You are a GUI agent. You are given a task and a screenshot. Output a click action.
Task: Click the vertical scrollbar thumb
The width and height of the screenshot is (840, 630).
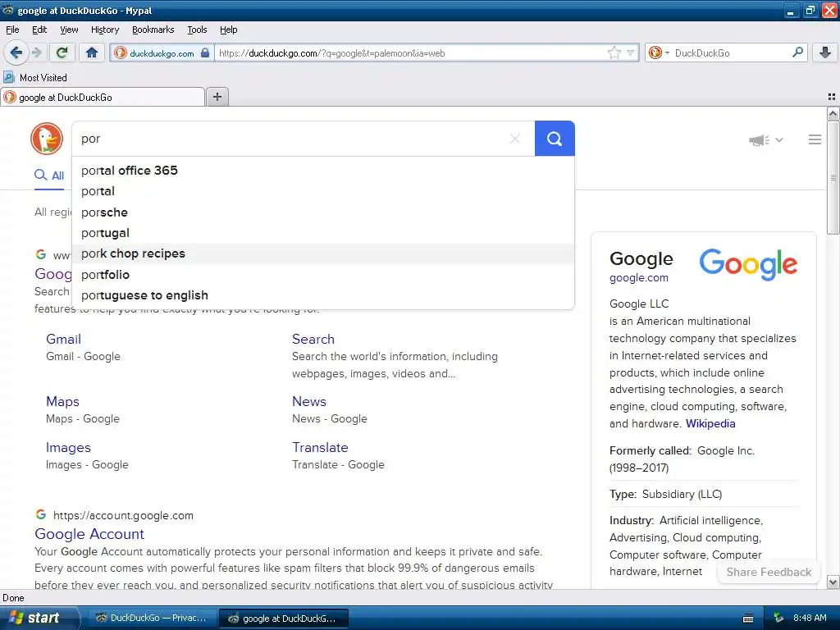pos(833,177)
